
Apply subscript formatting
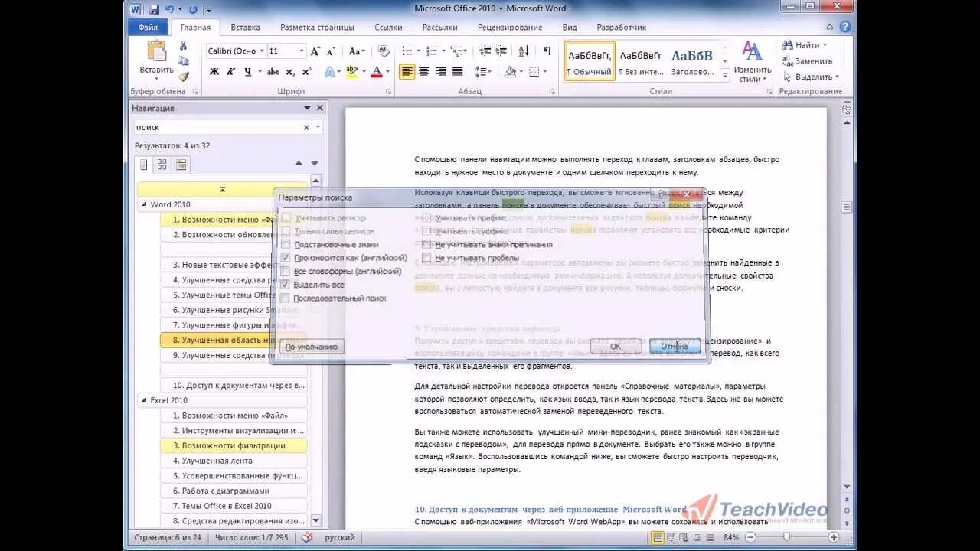tap(290, 72)
